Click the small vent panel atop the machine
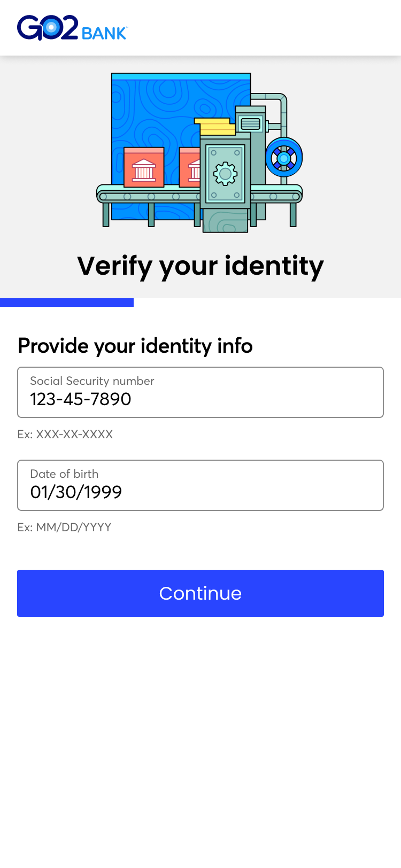401x868 pixels. point(250,124)
